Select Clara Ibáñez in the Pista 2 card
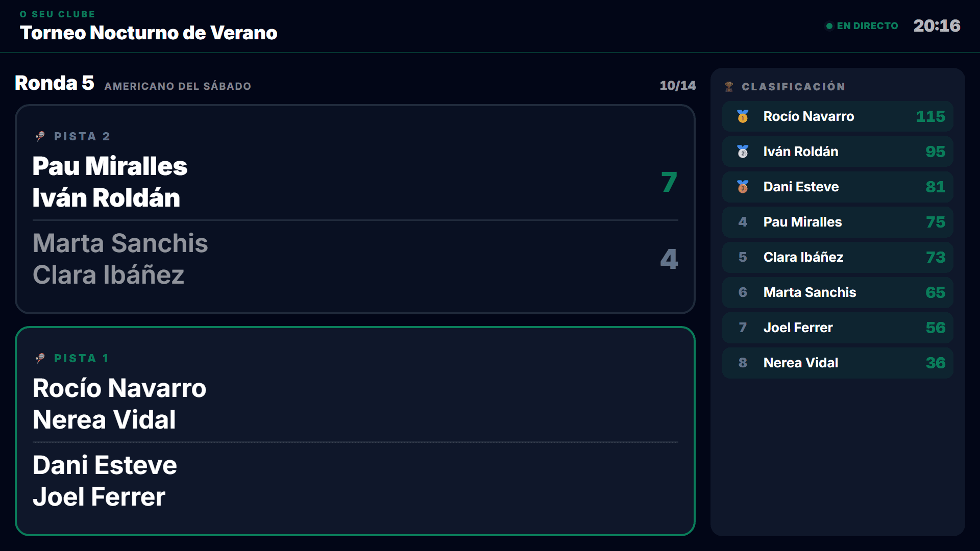The height and width of the screenshot is (551, 980). point(108,274)
